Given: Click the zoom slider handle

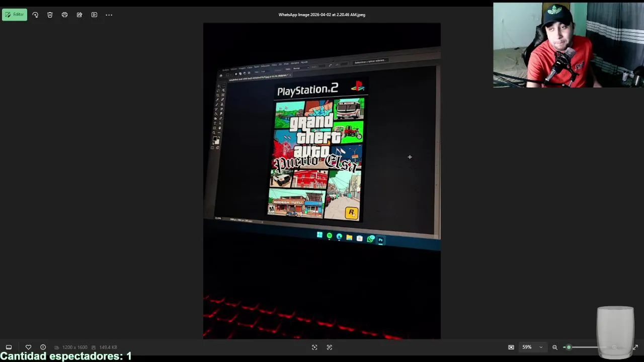Looking at the screenshot, I should coord(569,347).
